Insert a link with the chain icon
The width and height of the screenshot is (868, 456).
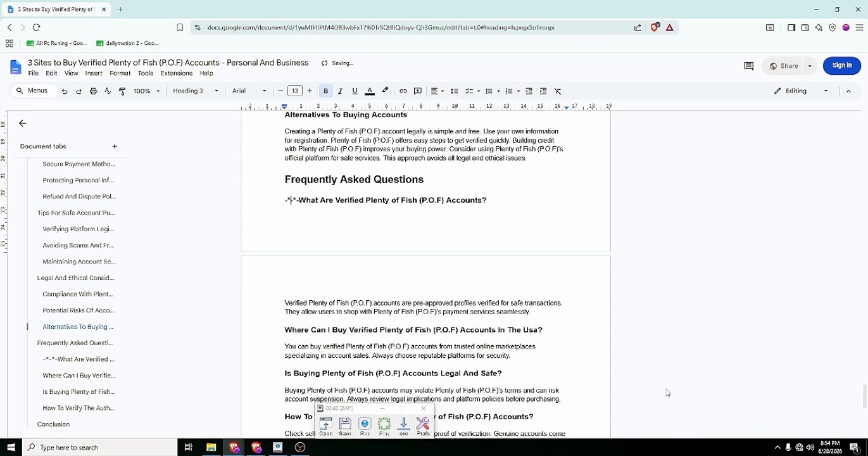coord(403,91)
